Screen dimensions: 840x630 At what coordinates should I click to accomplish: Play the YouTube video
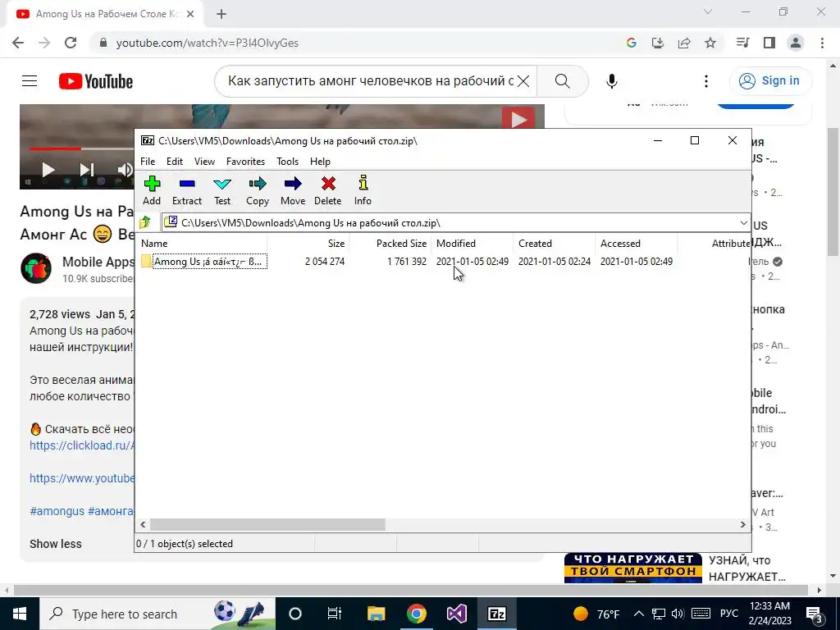pyautogui.click(x=48, y=170)
